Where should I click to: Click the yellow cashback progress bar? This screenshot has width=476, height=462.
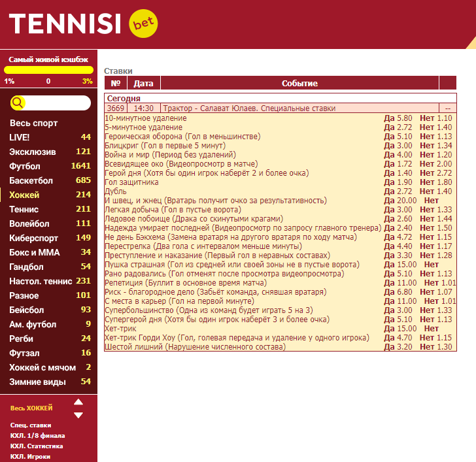[48, 70]
